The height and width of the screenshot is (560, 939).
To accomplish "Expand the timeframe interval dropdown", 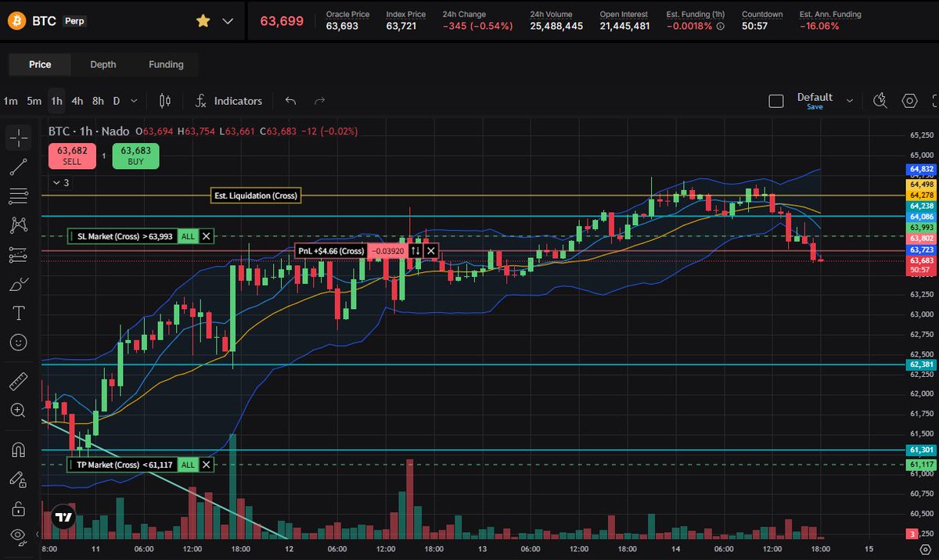I will (x=135, y=100).
